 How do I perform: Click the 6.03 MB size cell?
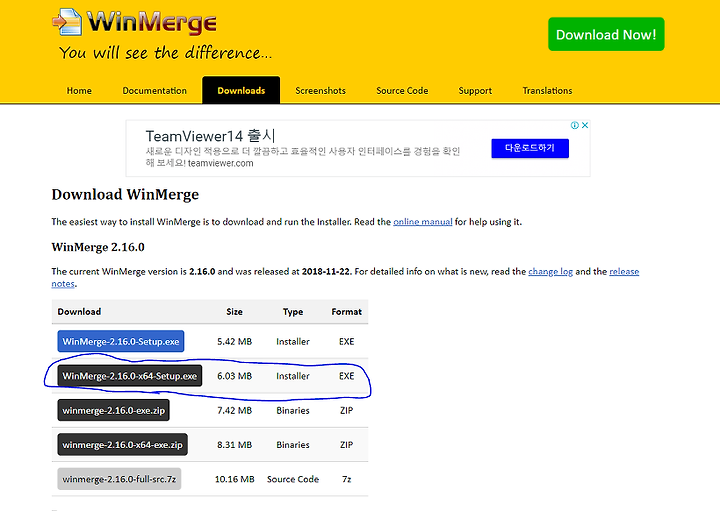click(x=235, y=376)
